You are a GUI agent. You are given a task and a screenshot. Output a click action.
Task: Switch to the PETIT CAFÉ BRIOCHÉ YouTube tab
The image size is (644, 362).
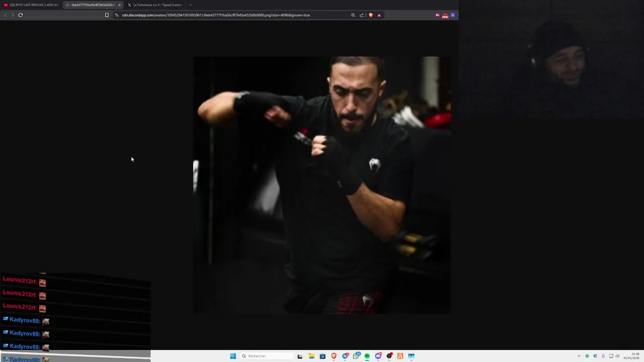31,5
